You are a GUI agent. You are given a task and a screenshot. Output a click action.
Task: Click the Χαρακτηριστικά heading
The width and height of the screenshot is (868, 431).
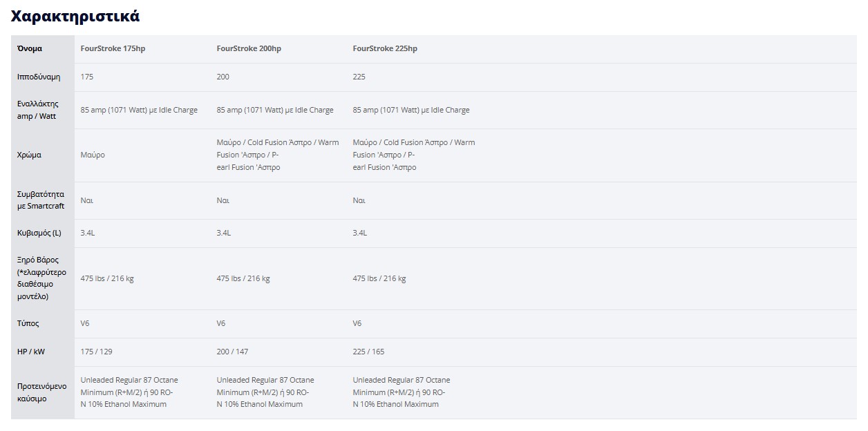click(75, 17)
